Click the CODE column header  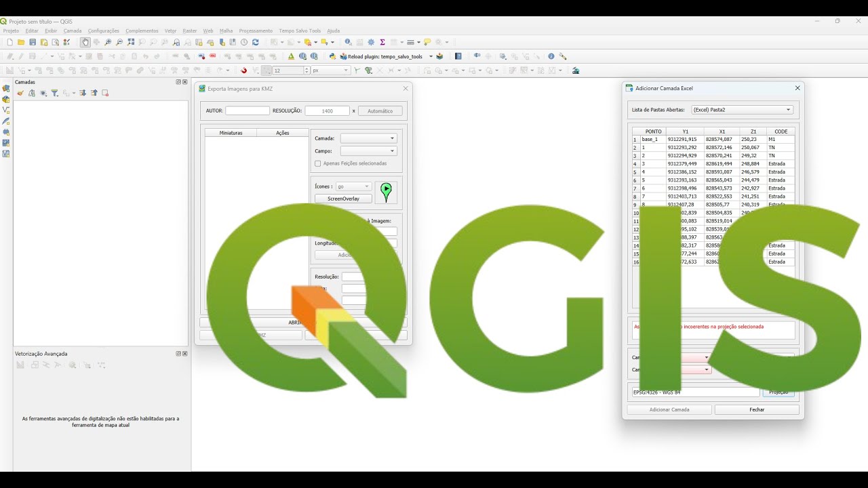pyautogui.click(x=781, y=131)
